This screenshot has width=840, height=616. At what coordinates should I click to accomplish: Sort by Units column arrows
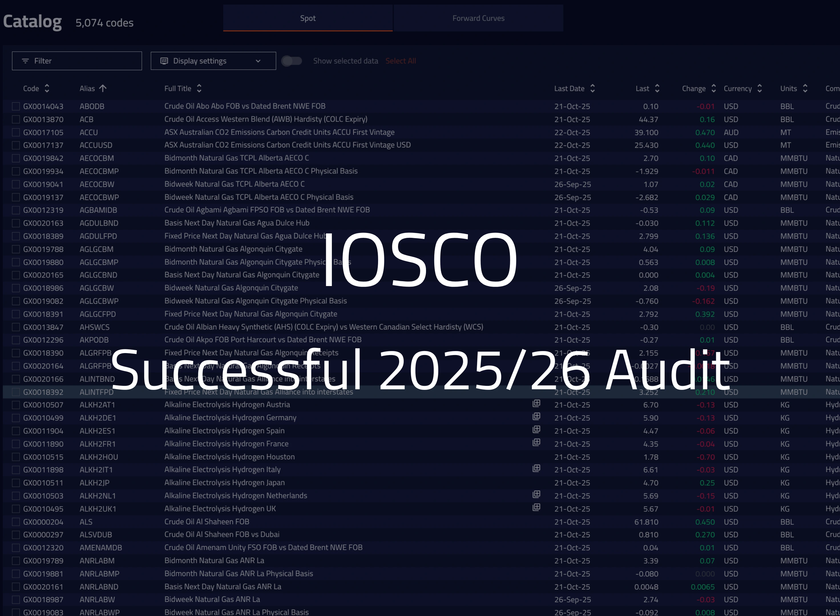point(805,88)
